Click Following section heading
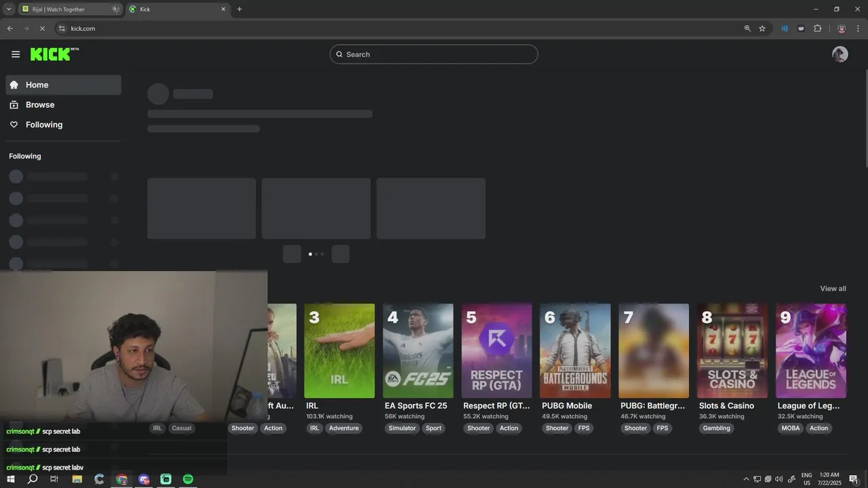The image size is (868, 488). point(25,157)
